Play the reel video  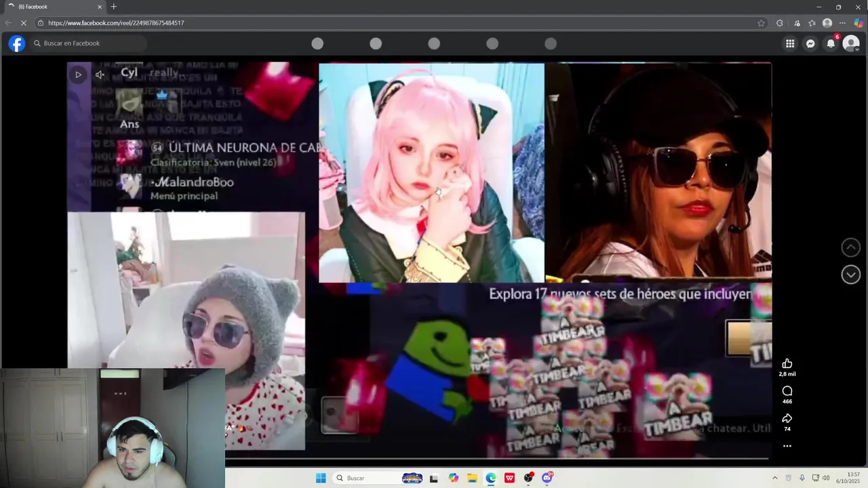point(78,75)
